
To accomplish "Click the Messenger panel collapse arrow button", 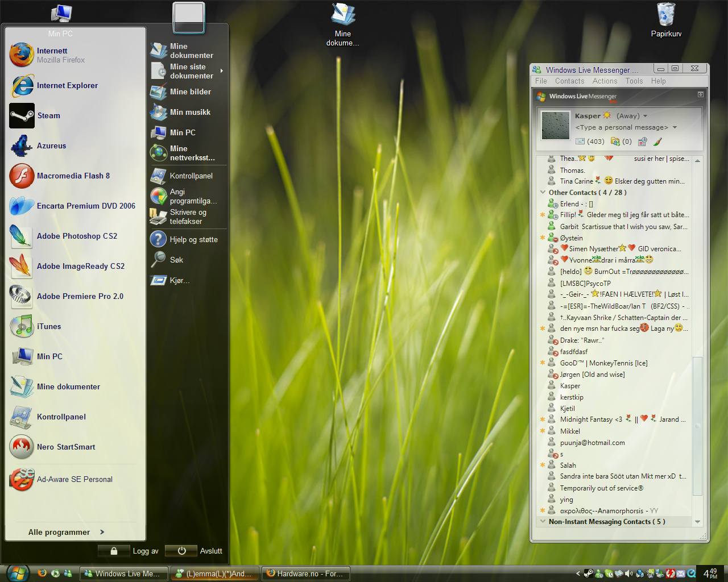I will (x=701, y=94).
